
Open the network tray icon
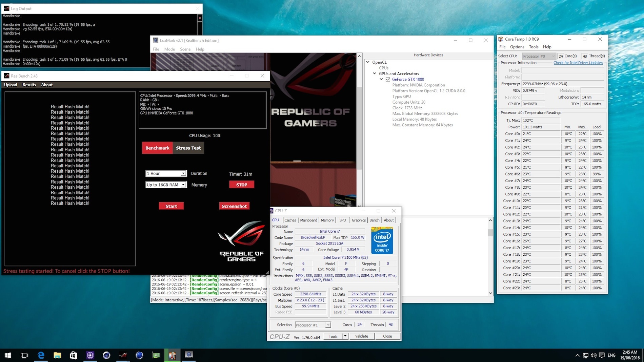585,355
